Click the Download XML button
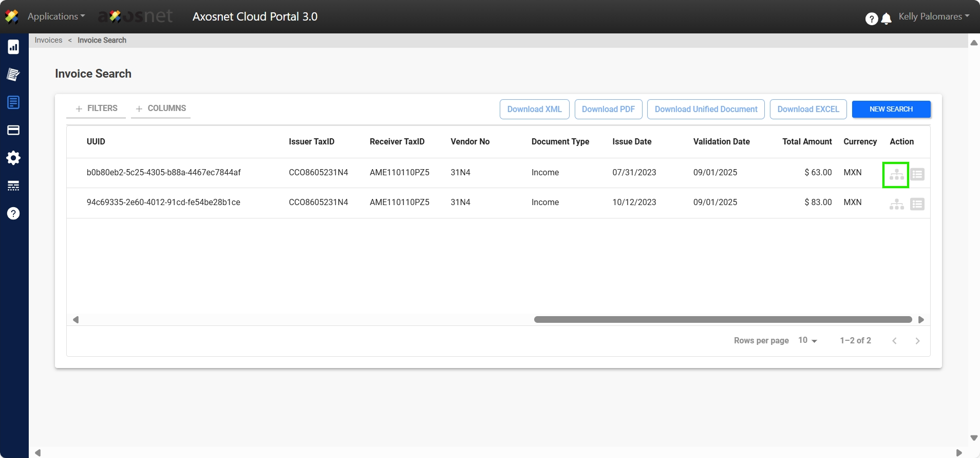The height and width of the screenshot is (458, 980). click(x=534, y=109)
